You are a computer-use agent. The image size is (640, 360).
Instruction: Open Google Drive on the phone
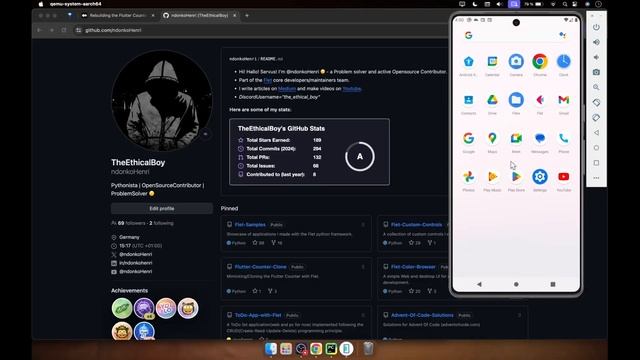pos(492,100)
